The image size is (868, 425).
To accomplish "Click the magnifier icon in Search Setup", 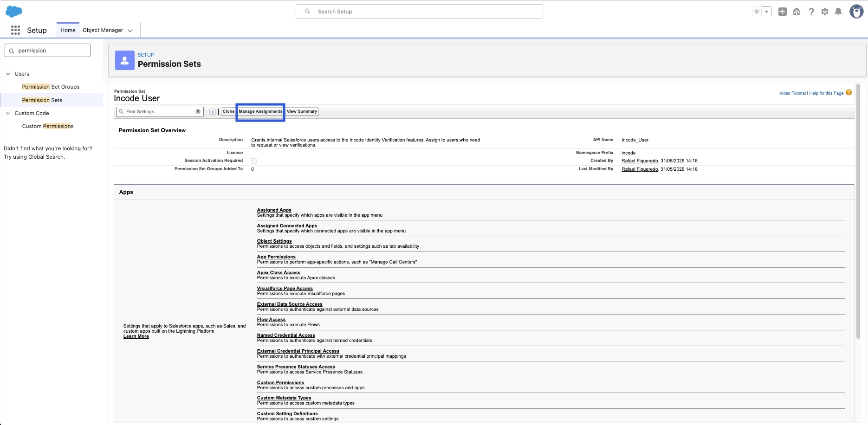I will click(x=307, y=11).
